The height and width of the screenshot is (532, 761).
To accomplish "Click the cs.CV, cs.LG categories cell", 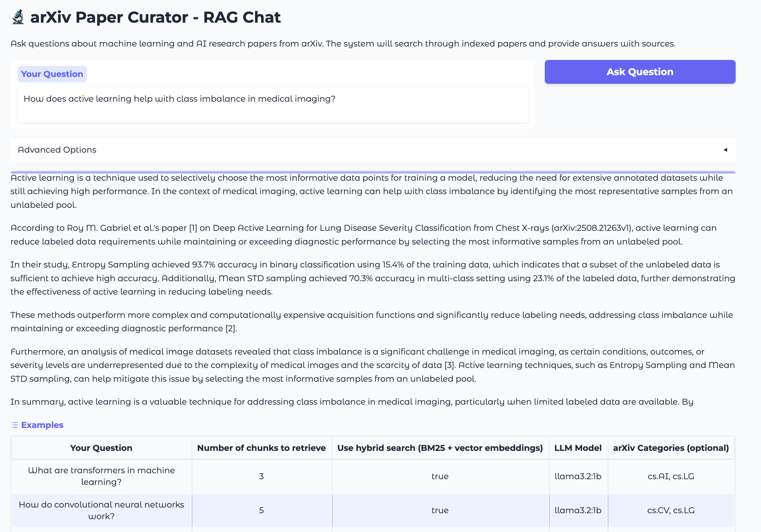I will pos(671,511).
